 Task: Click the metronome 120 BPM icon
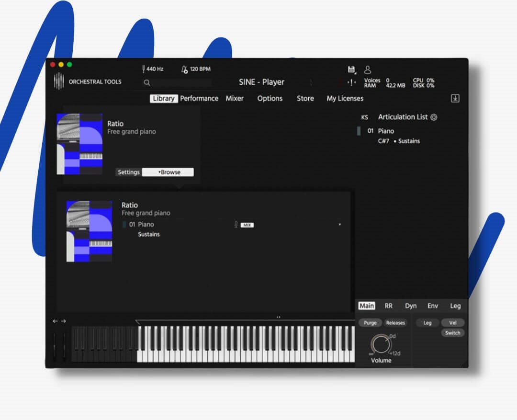(184, 69)
